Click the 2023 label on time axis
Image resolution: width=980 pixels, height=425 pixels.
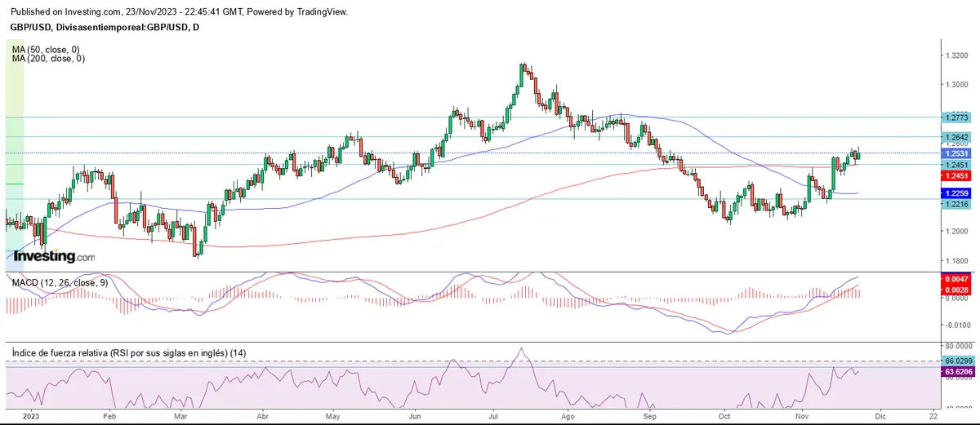click(30, 414)
